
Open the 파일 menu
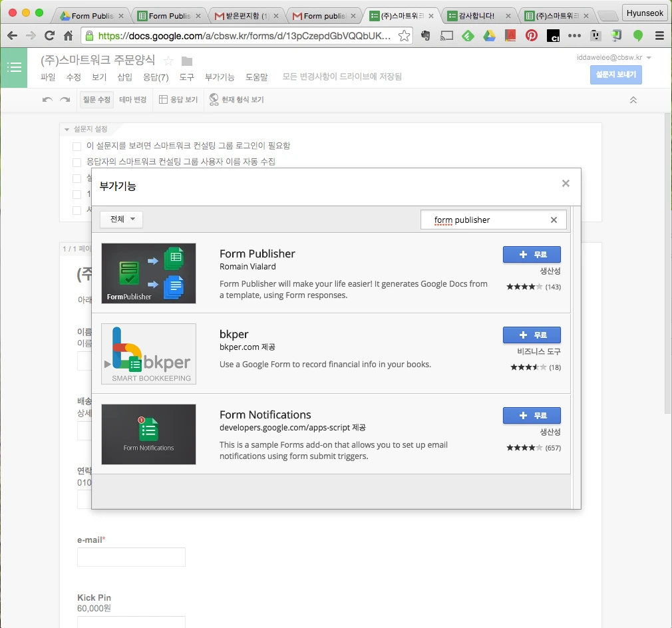[x=48, y=77]
